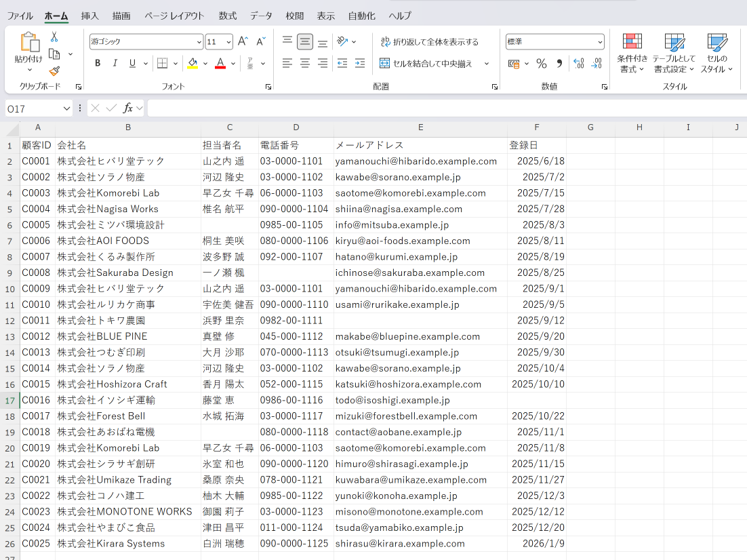
Task: Apply accounting number format icon
Action: [x=514, y=63]
